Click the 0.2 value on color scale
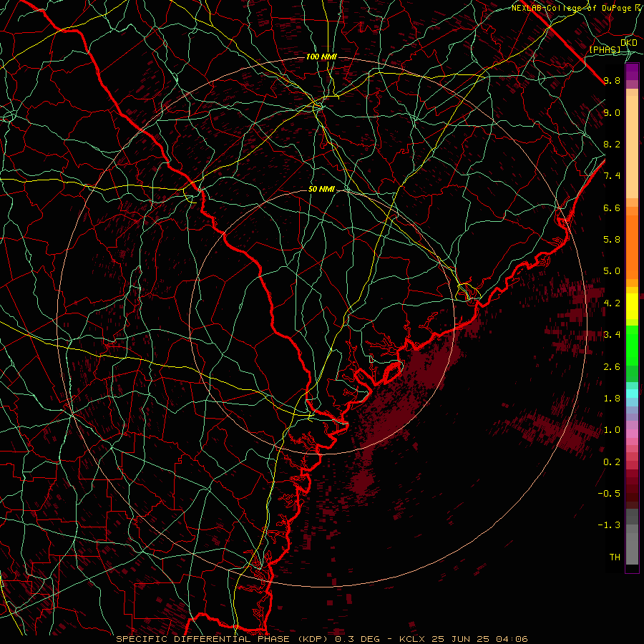Image resolution: width=644 pixels, height=644 pixels. pos(612,462)
